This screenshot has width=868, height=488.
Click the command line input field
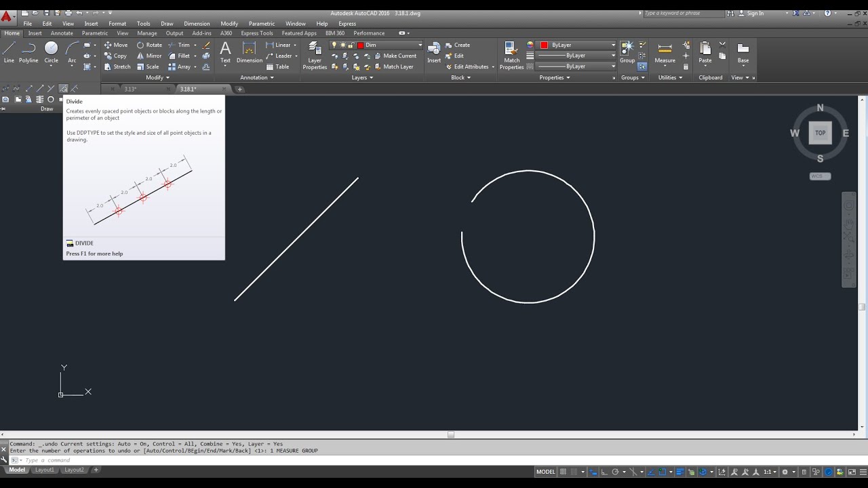(x=434, y=460)
